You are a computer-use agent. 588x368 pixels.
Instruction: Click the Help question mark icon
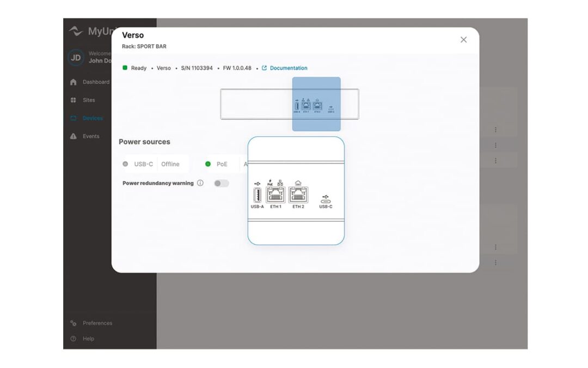point(73,339)
